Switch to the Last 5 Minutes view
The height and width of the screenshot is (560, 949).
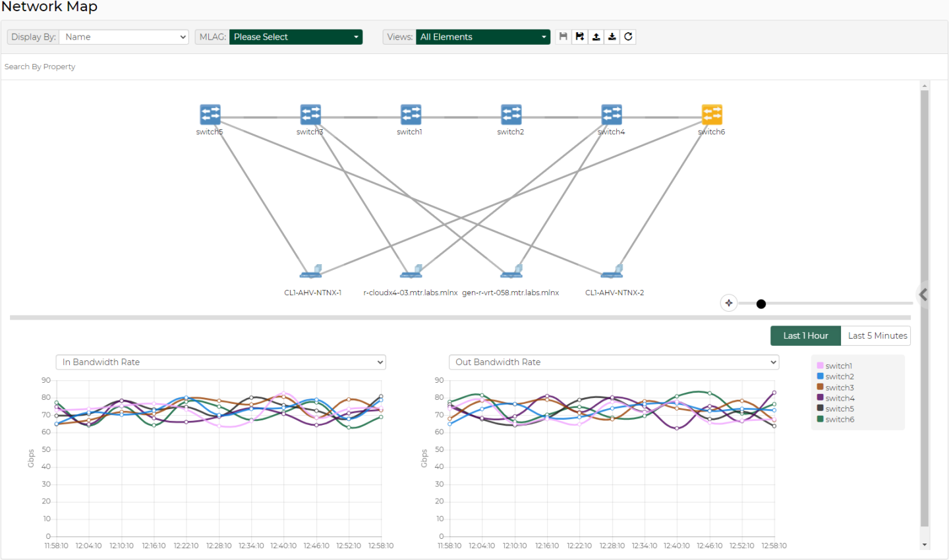[x=876, y=335]
